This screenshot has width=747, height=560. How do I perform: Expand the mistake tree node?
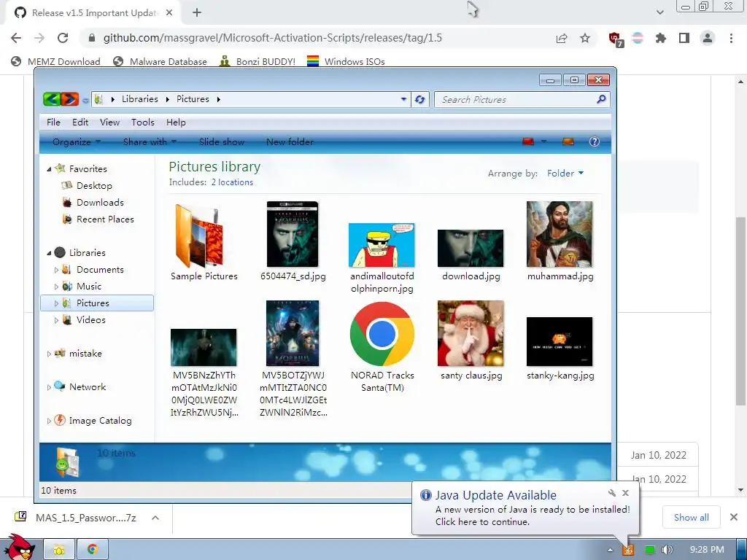pyautogui.click(x=49, y=354)
